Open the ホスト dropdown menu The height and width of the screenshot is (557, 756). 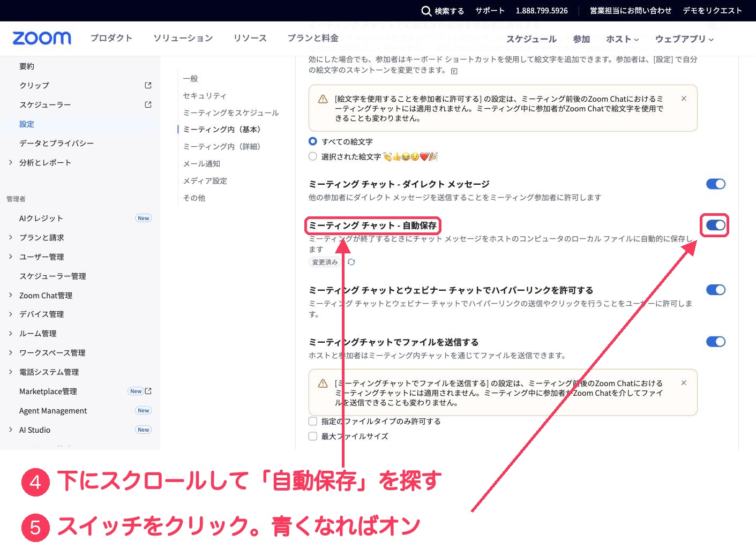623,39
